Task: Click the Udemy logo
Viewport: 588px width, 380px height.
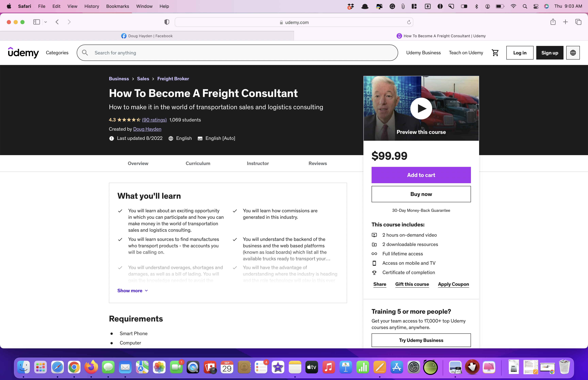Action: [x=23, y=53]
